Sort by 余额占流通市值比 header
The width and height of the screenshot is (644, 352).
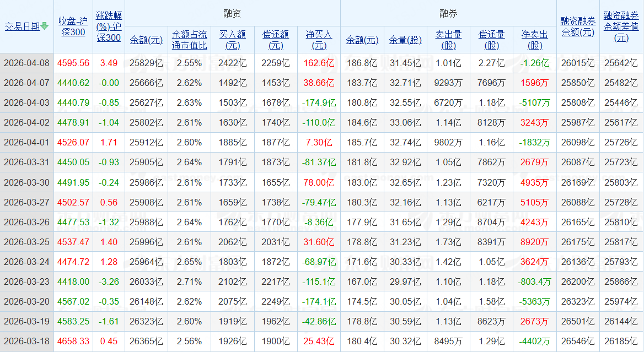[x=189, y=40]
